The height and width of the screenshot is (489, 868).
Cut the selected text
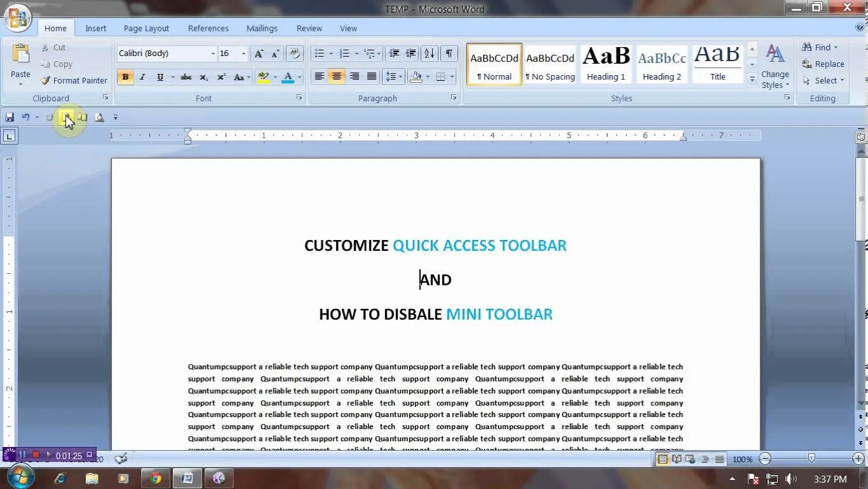coord(53,47)
